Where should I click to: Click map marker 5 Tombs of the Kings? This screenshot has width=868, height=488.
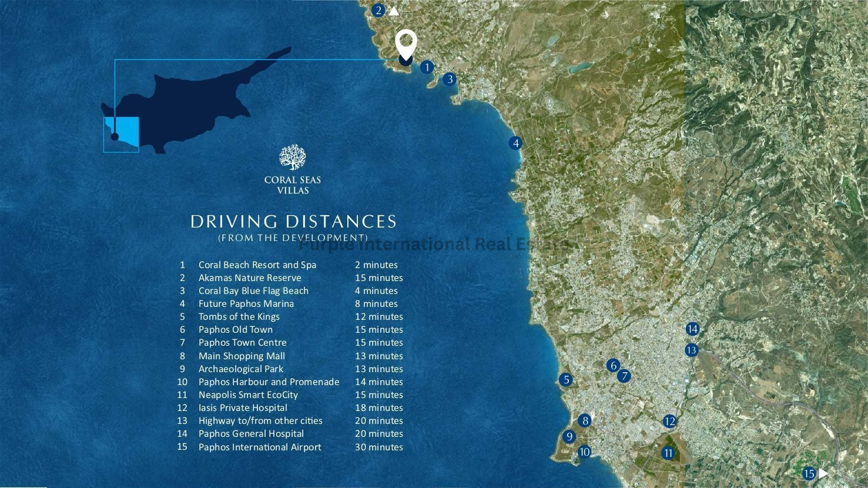pyautogui.click(x=566, y=380)
